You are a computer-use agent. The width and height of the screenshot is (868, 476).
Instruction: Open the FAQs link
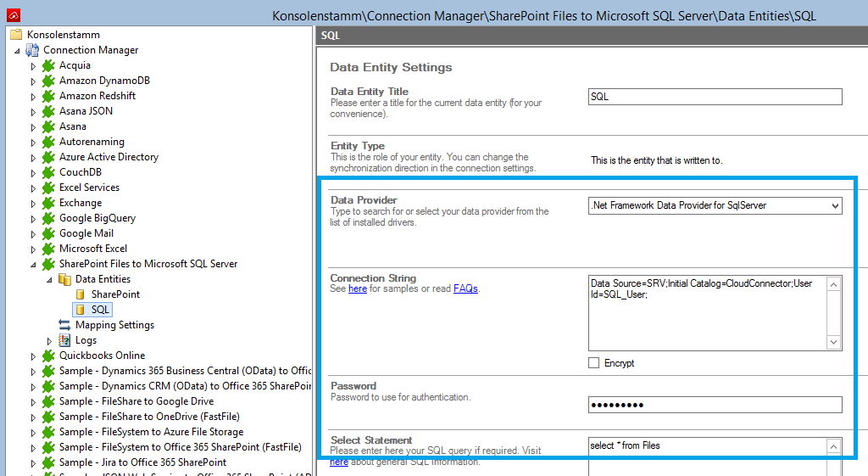click(465, 288)
